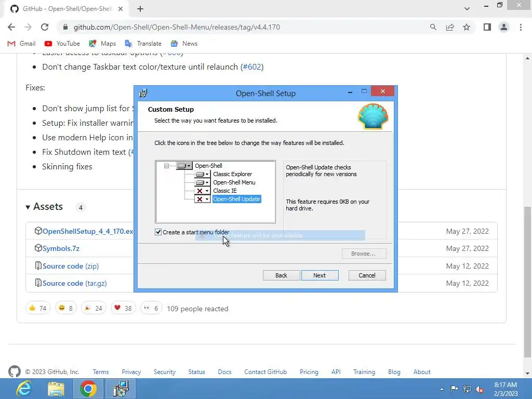Open Contact GitHub footer link
The height and width of the screenshot is (399, 532).
click(265, 372)
